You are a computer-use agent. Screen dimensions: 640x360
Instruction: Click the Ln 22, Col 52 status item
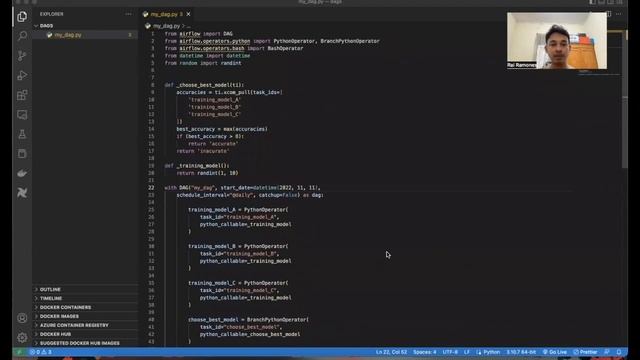coord(391,352)
